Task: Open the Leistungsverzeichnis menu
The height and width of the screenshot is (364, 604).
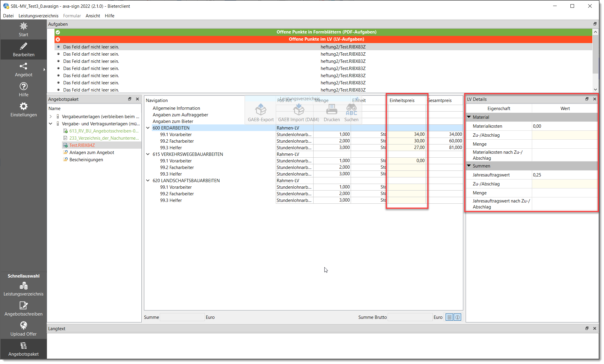Action: click(x=38, y=16)
